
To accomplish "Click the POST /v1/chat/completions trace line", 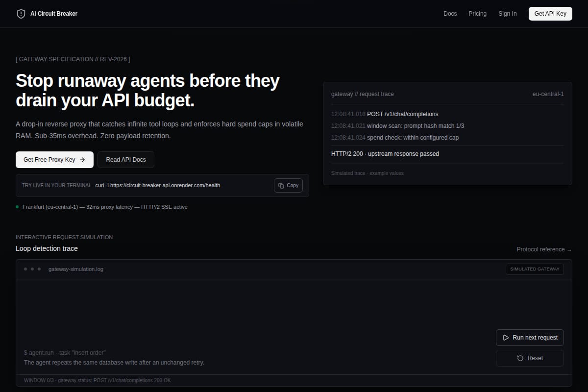I will [385, 114].
